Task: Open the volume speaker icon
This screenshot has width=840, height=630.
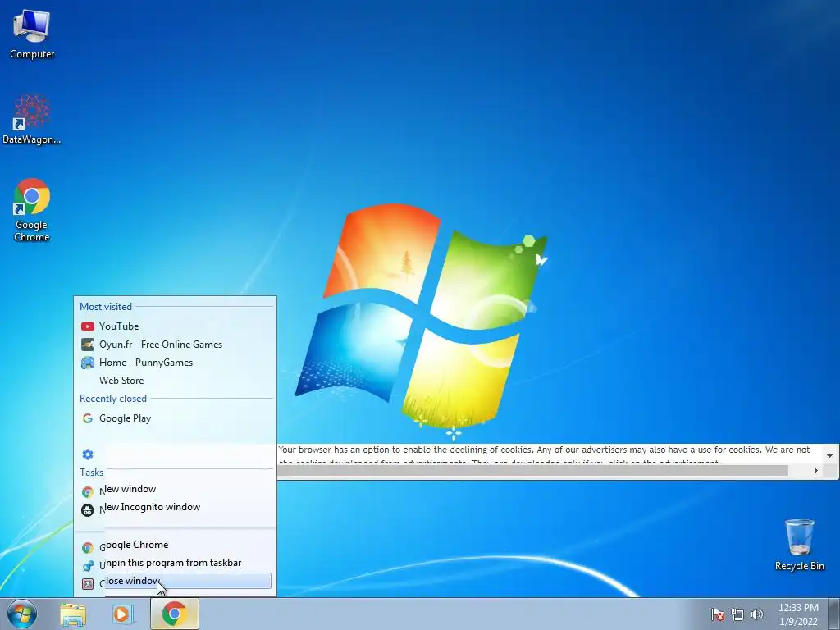Action: 756,614
